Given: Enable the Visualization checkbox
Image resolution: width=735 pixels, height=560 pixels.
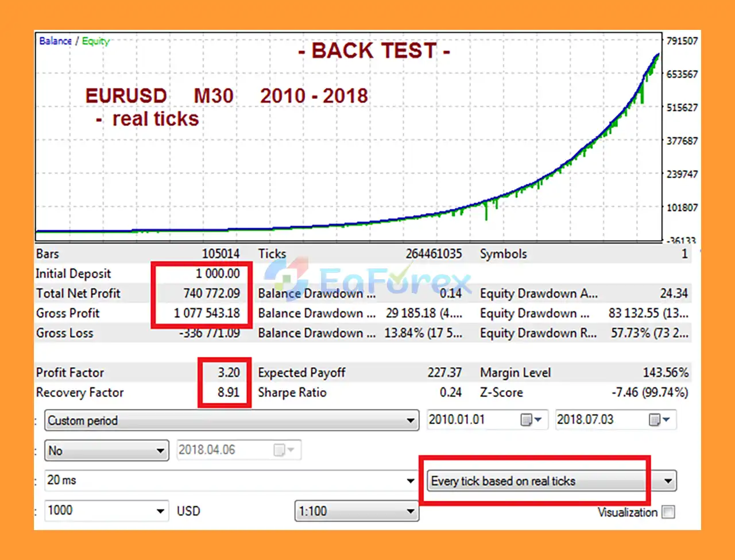Looking at the screenshot, I should click(x=668, y=512).
